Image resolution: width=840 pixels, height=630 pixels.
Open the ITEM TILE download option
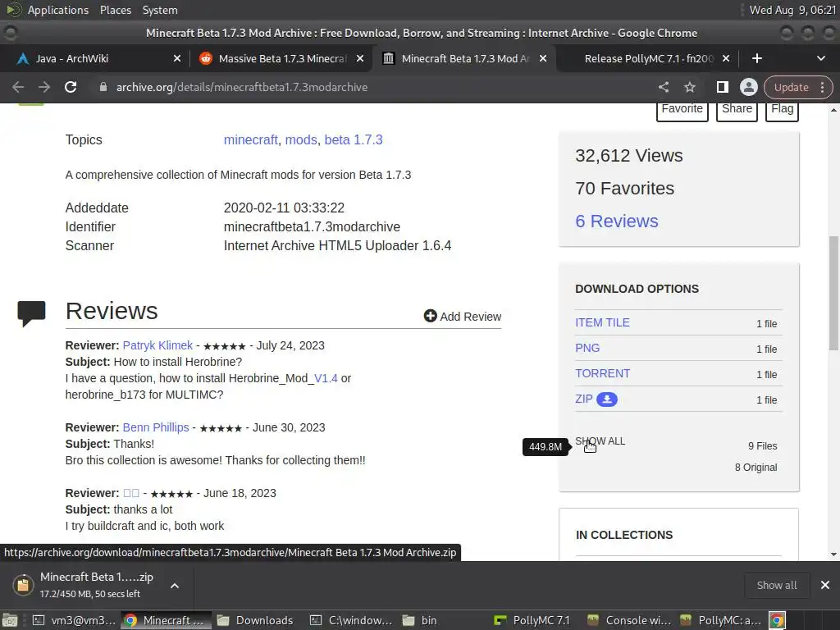tap(602, 322)
